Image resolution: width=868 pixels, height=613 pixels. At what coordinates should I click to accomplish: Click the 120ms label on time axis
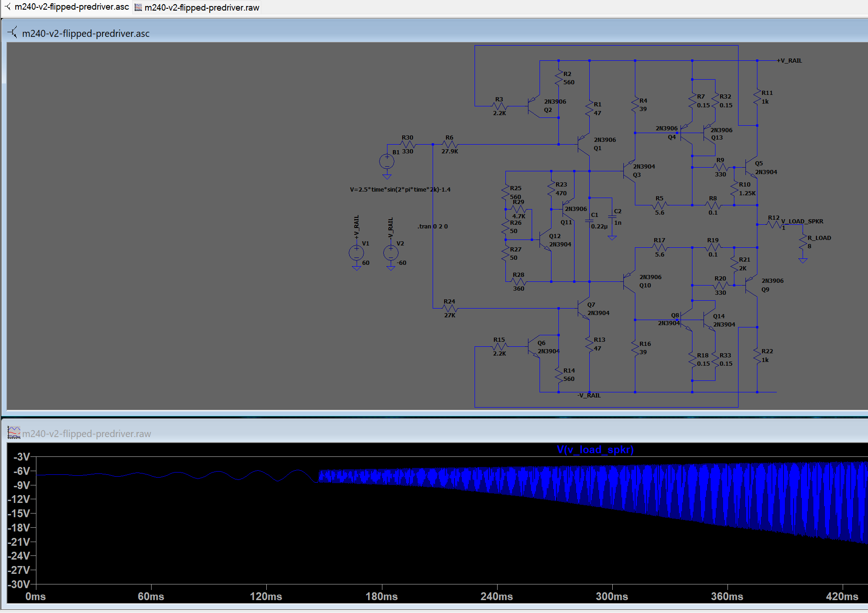[x=266, y=596]
